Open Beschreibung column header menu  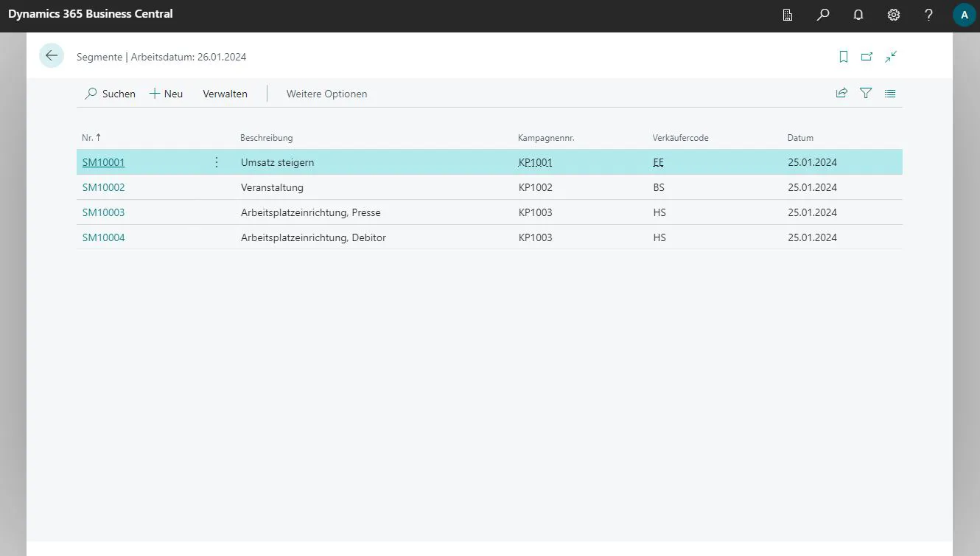(267, 138)
